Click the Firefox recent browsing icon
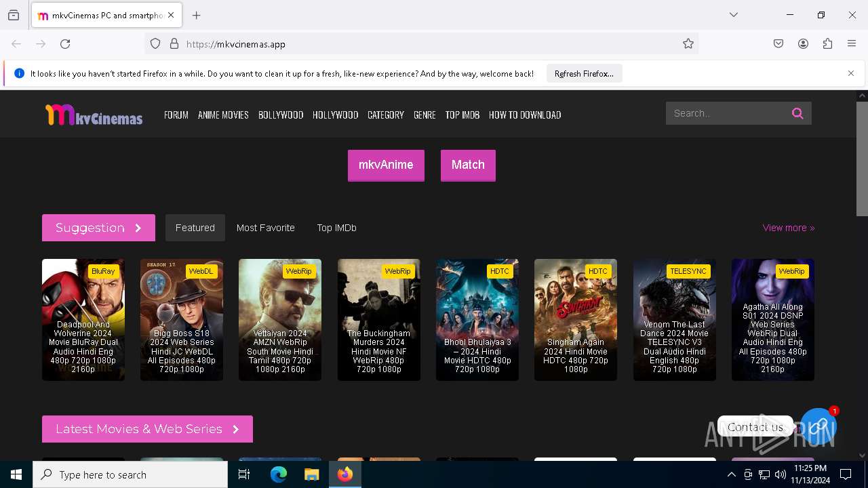 [x=14, y=15]
